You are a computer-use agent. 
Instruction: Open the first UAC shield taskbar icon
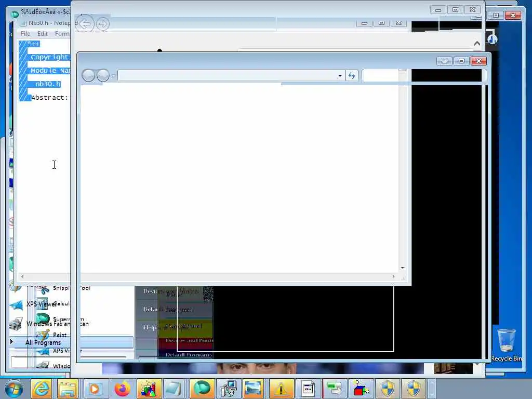coord(387,389)
